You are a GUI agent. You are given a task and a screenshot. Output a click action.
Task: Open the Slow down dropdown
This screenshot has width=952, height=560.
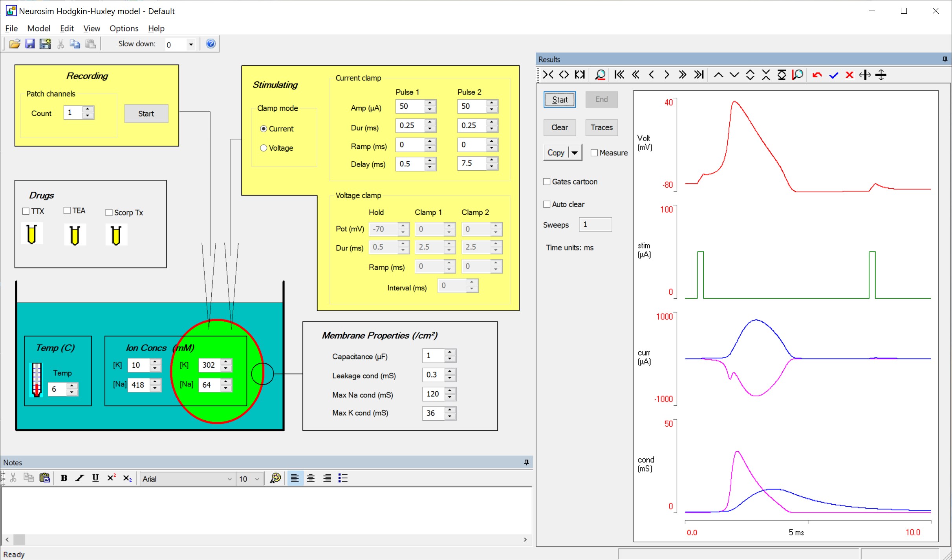pyautogui.click(x=191, y=44)
